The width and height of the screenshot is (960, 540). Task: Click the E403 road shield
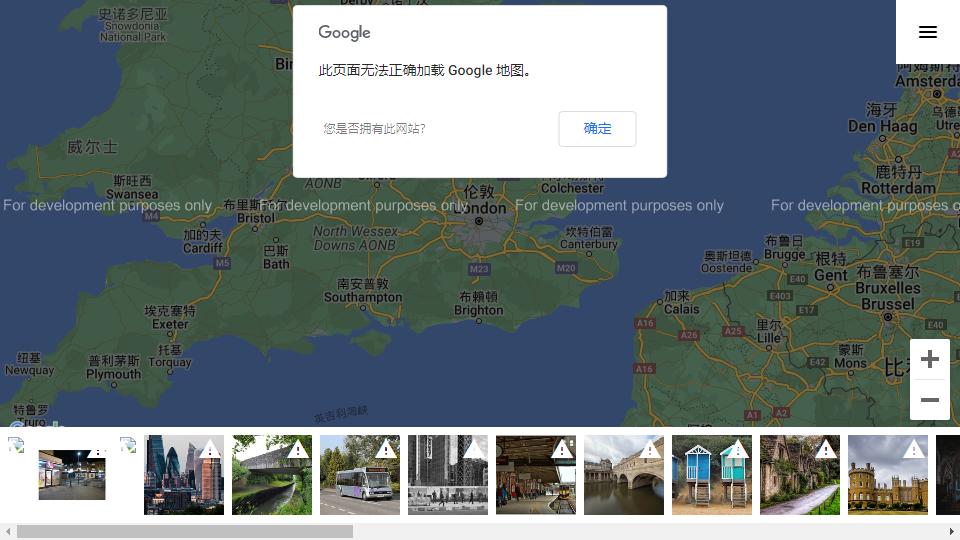pos(780,296)
